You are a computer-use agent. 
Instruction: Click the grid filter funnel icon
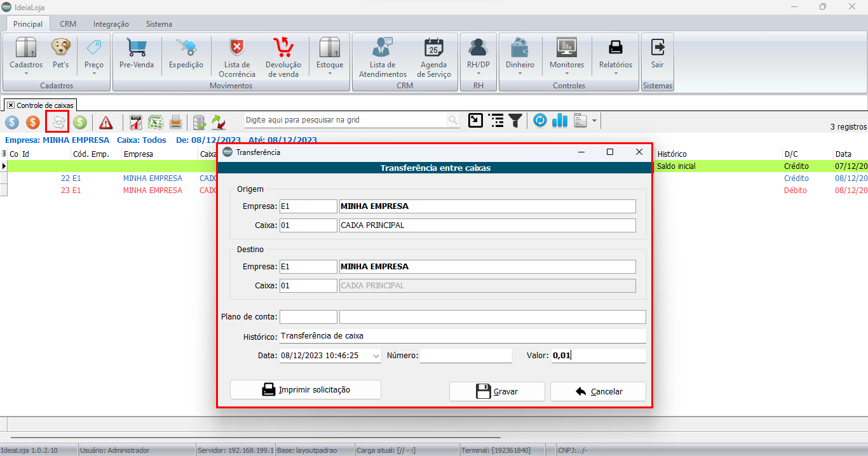pos(515,121)
